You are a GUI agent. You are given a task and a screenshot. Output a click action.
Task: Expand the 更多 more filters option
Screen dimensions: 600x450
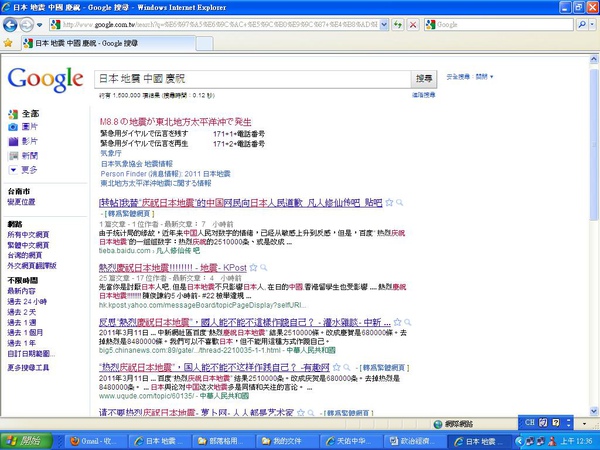29,170
